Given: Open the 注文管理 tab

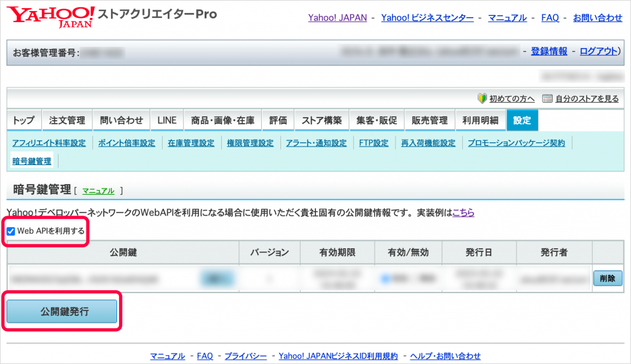Looking at the screenshot, I should coord(67,121).
